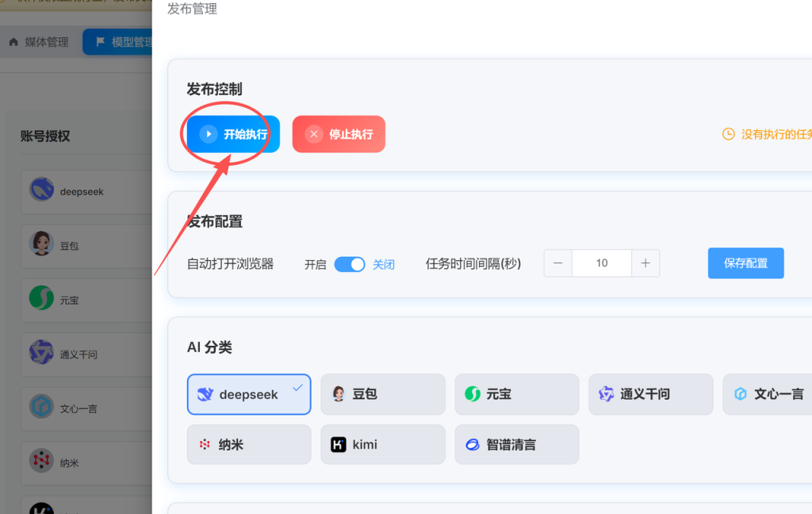Select the 元宝 AI category card
The height and width of the screenshot is (514, 812).
[x=517, y=394]
